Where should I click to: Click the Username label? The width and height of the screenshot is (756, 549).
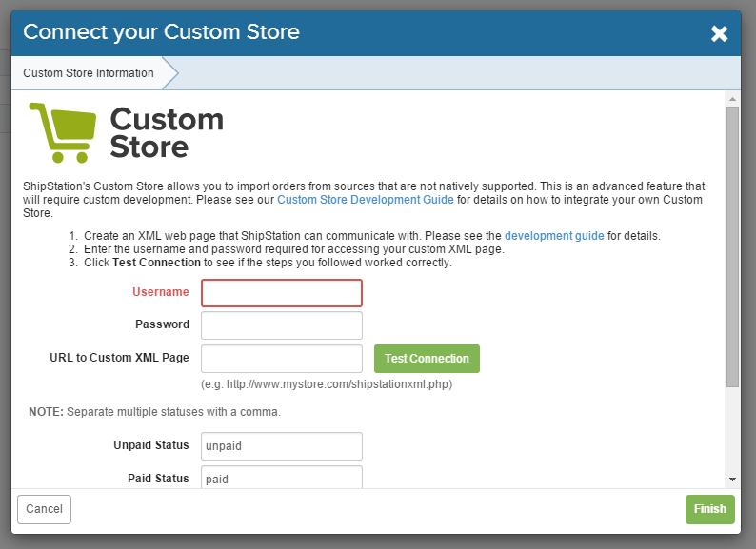point(161,291)
